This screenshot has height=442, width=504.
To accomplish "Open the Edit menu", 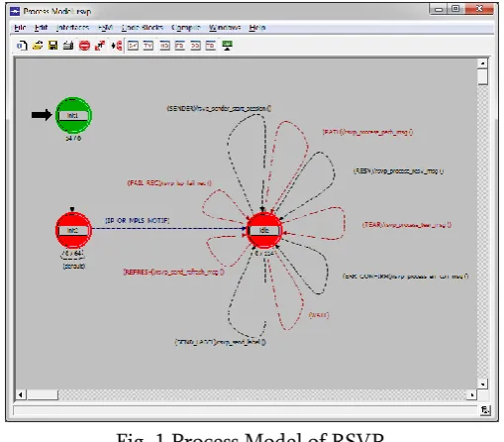I will pos(41,28).
